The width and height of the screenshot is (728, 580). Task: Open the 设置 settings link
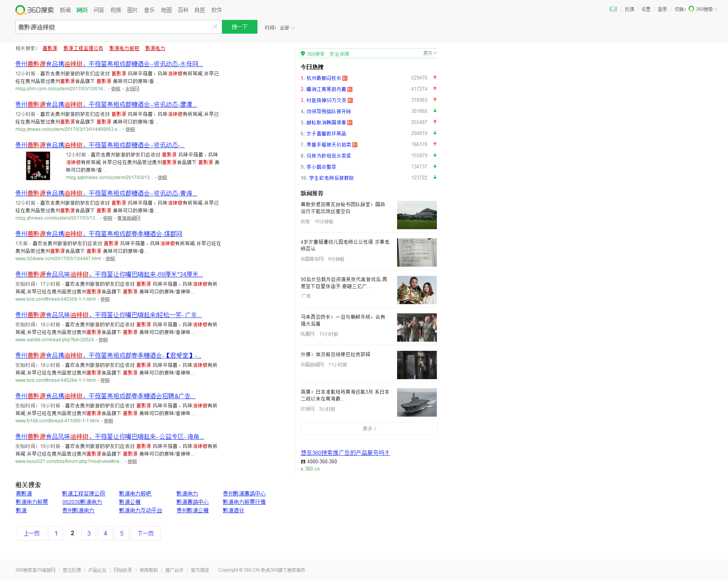646,9
